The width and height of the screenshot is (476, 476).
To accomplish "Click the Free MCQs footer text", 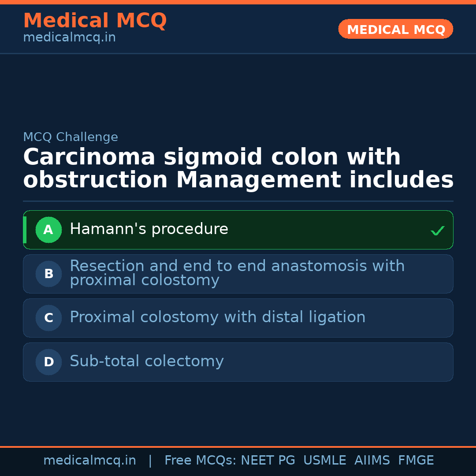I will coord(201,461).
